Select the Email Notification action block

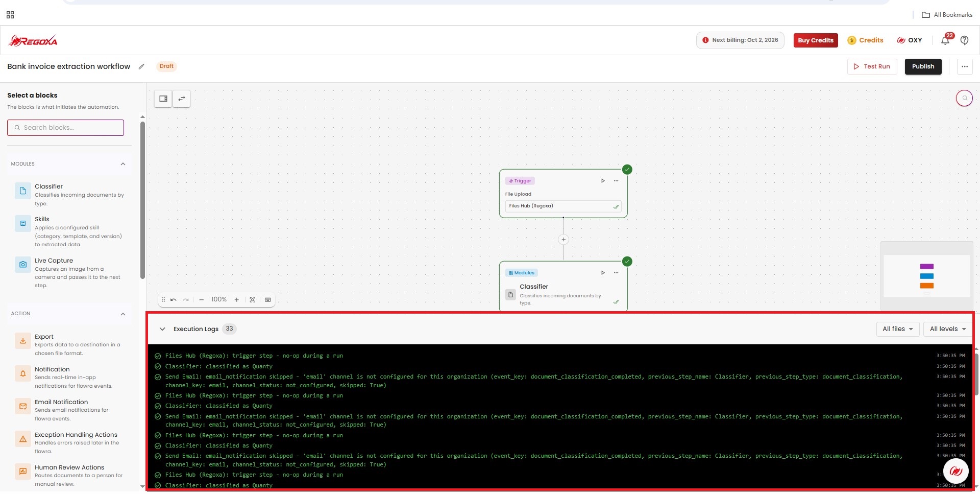[70, 410]
